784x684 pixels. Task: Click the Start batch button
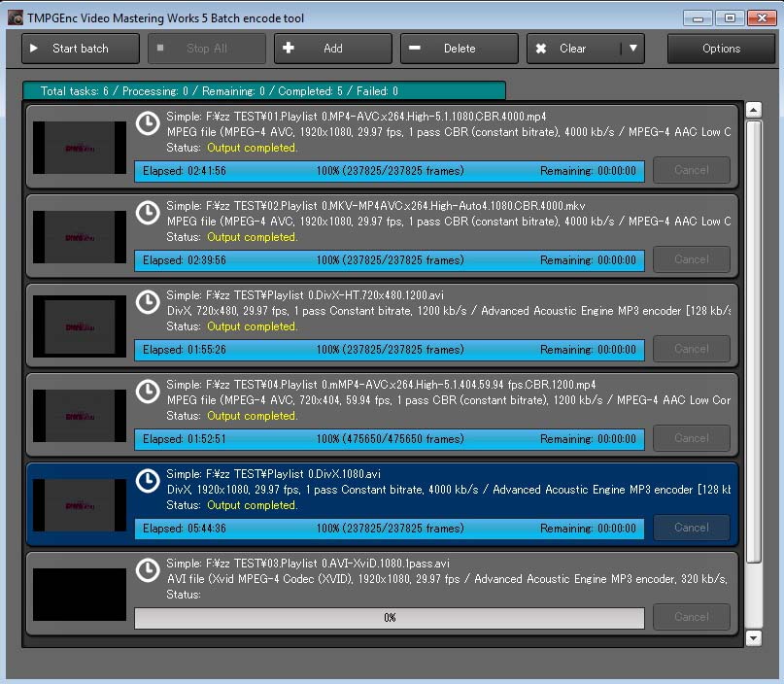(x=81, y=49)
